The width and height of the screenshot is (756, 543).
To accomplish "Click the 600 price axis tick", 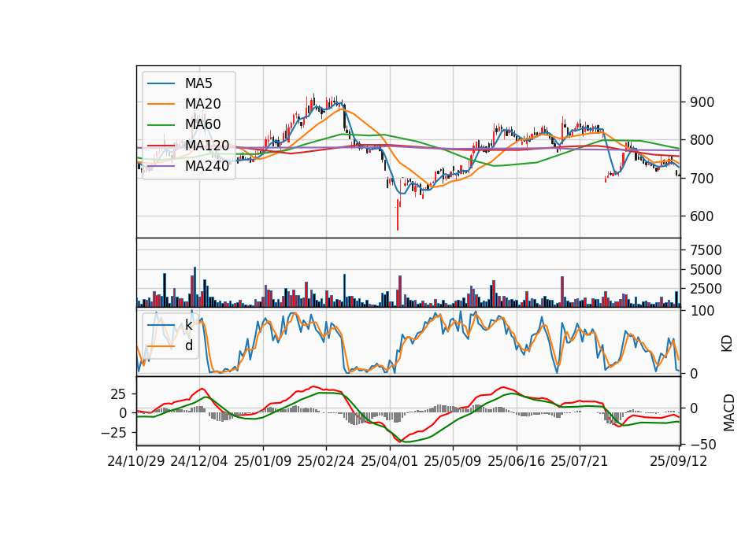I will (x=702, y=216).
